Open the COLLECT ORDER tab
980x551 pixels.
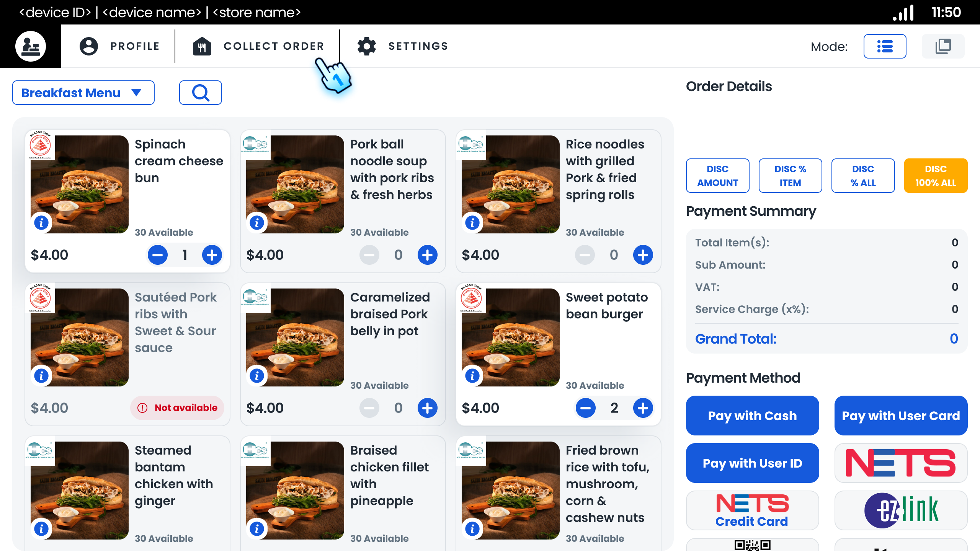(x=258, y=46)
